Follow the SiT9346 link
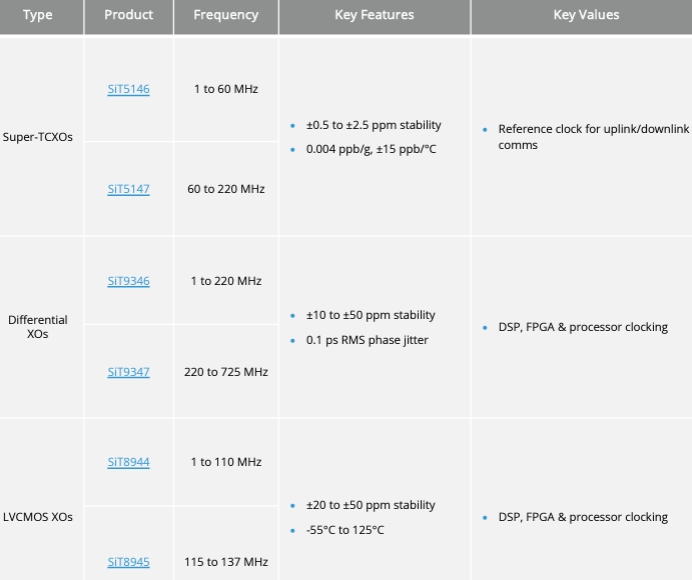 (128, 281)
